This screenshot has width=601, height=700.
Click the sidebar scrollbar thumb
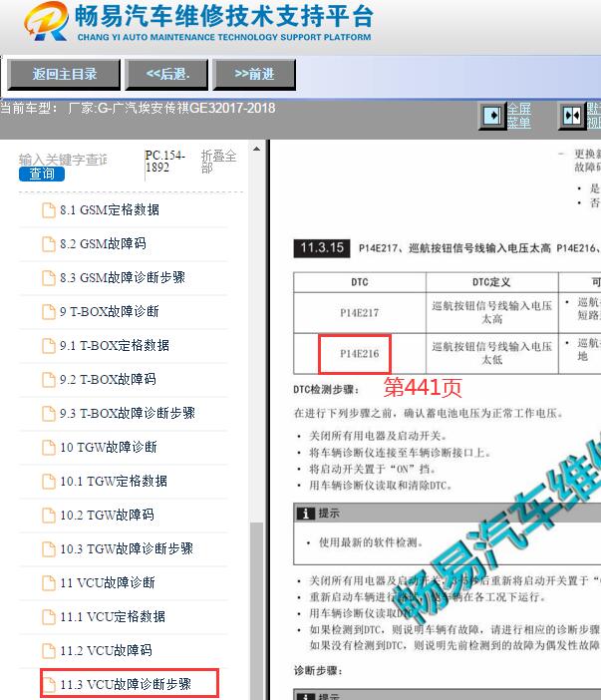(256, 610)
